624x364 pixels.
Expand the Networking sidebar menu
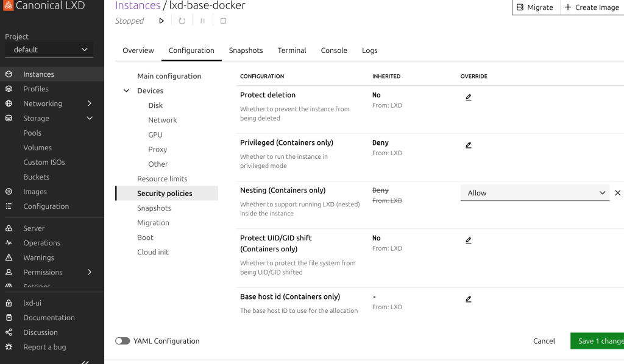pos(90,103)
